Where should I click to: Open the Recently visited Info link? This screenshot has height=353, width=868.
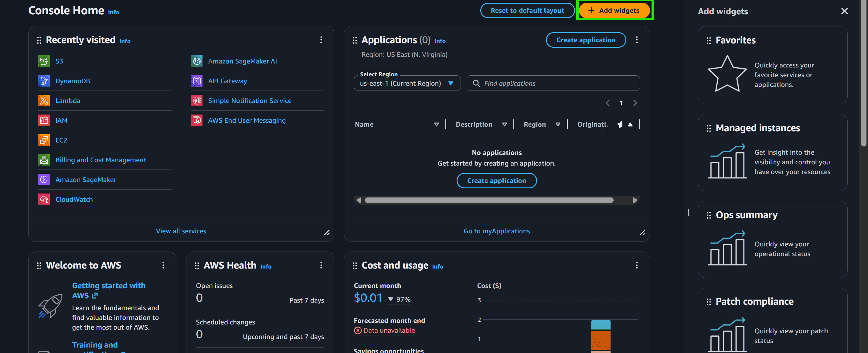point(125,41)
